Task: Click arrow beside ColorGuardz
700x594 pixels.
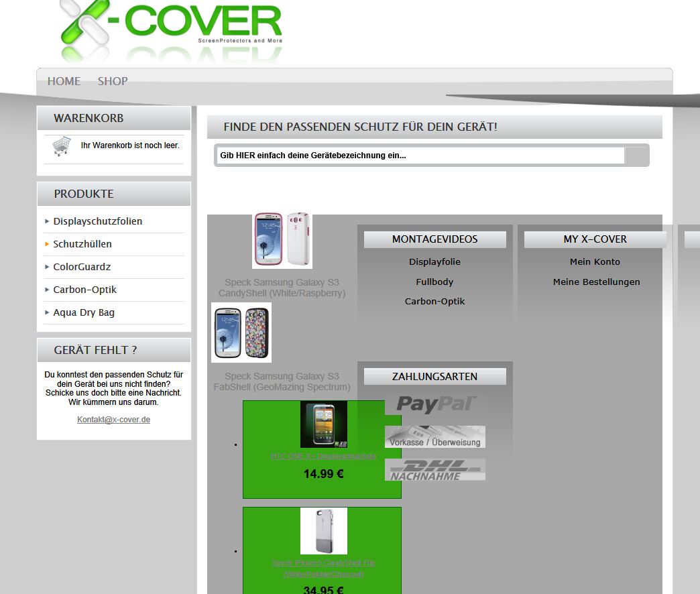Action: (47, 267)
